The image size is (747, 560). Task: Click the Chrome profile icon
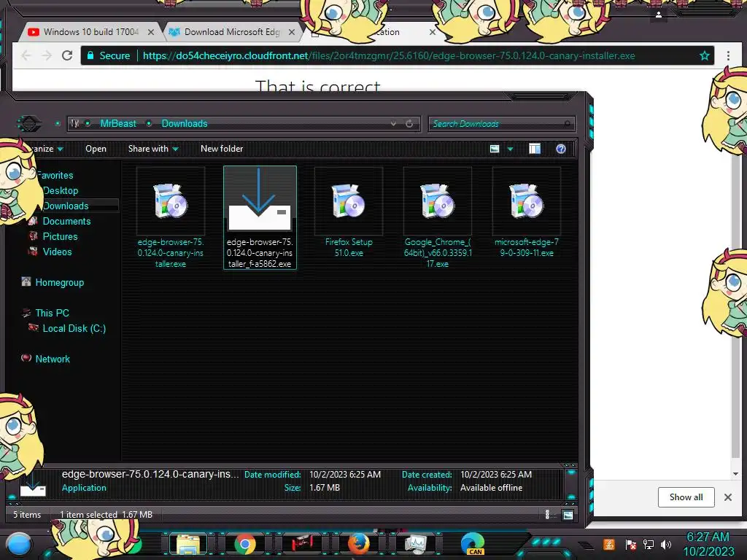[x=659, y=15]
